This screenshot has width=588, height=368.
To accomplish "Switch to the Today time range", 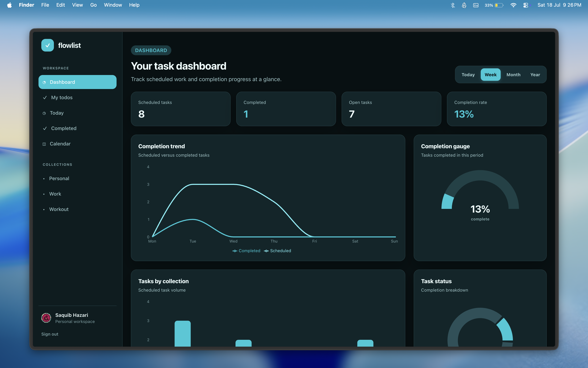I will point(468,75).
